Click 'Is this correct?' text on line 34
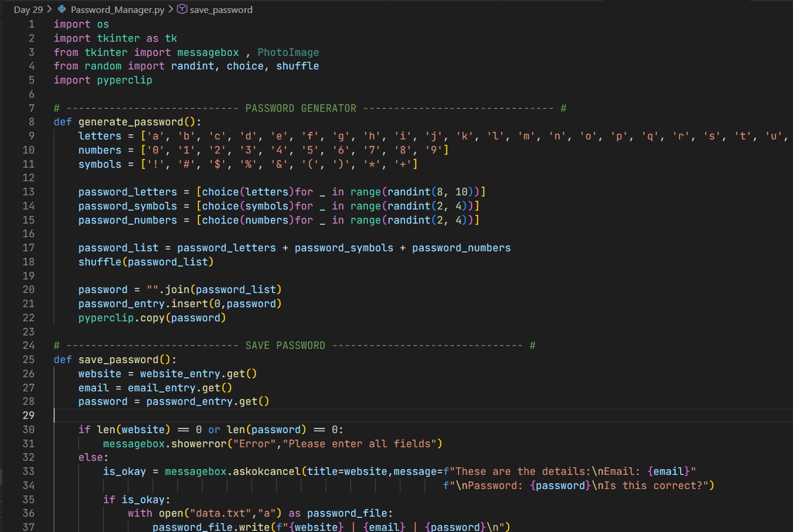The width and height of the screenshot is (793, 532). point(653,486)
